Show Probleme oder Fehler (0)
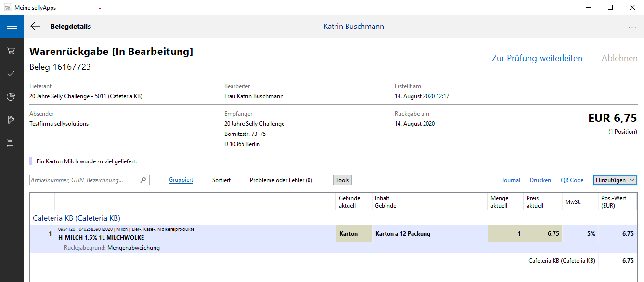644x282 pixels. point(281,180)
